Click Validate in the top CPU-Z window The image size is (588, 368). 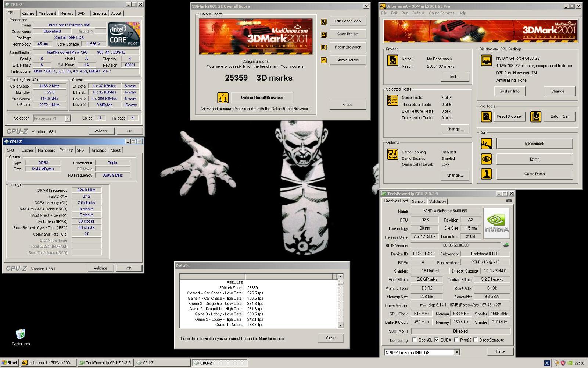click(101, 131)
